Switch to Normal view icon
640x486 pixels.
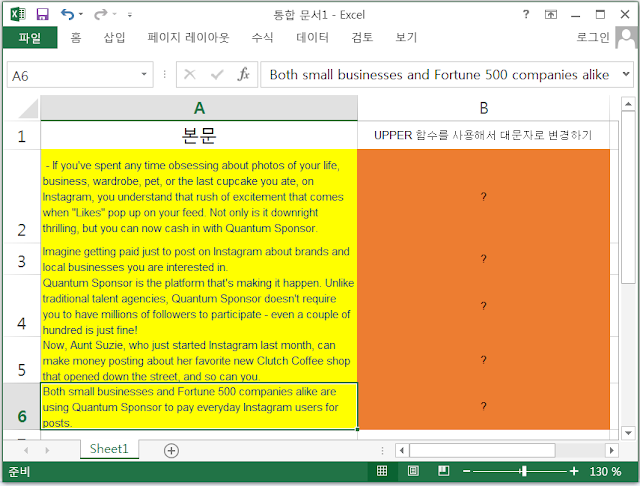382,471
